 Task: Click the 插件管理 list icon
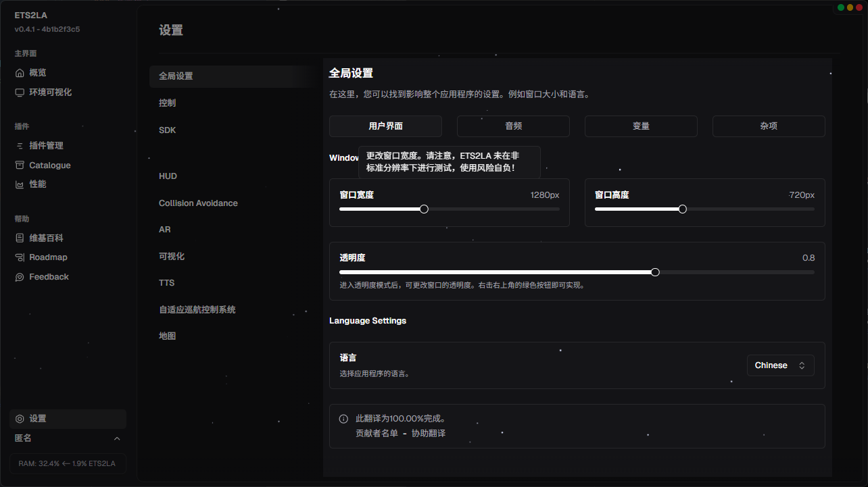coord(20,146)
